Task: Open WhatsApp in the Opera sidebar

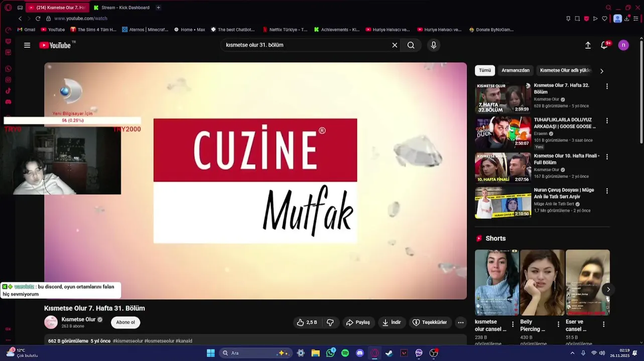Action: [8, 69]
